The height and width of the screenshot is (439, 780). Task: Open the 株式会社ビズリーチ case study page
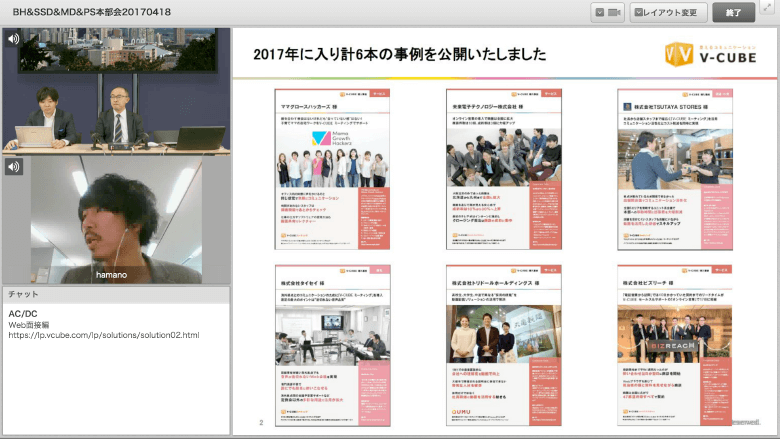[x=675, y=346]
